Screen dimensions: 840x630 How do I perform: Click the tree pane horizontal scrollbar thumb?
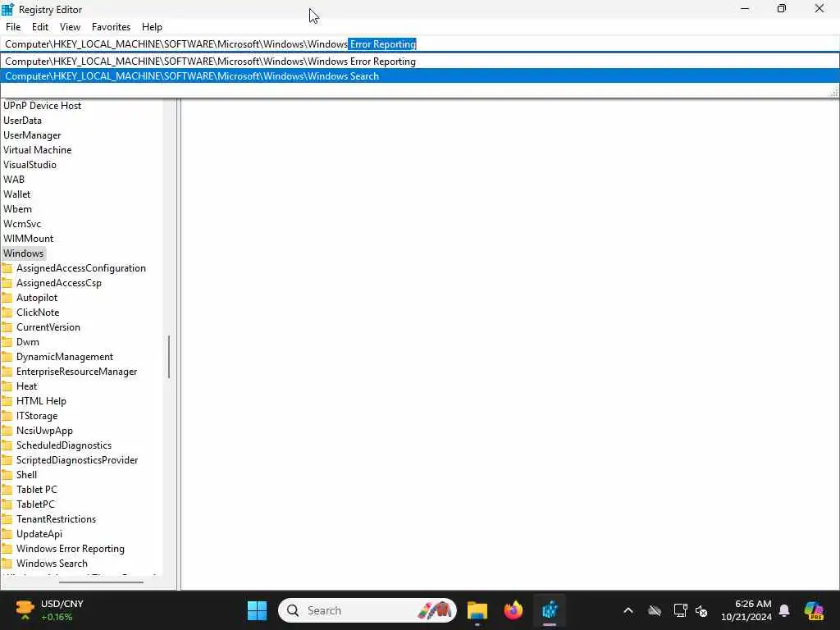coord(101,582)
